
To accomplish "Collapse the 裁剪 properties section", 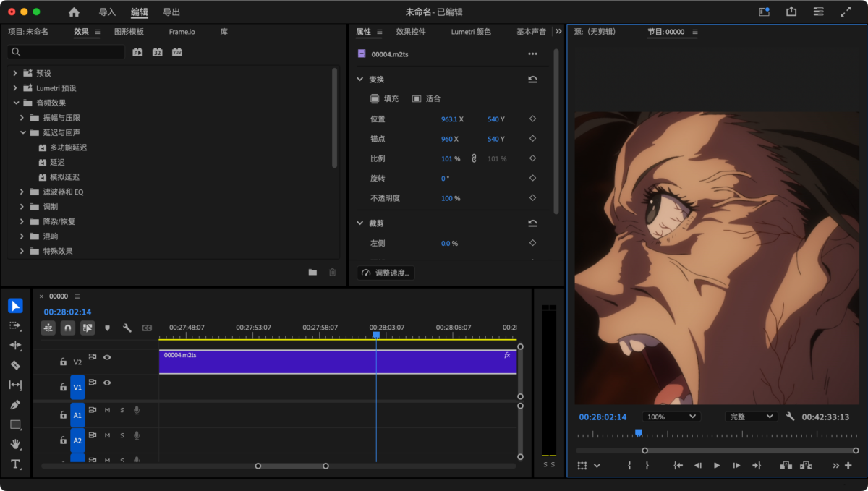I will point(360,223).
